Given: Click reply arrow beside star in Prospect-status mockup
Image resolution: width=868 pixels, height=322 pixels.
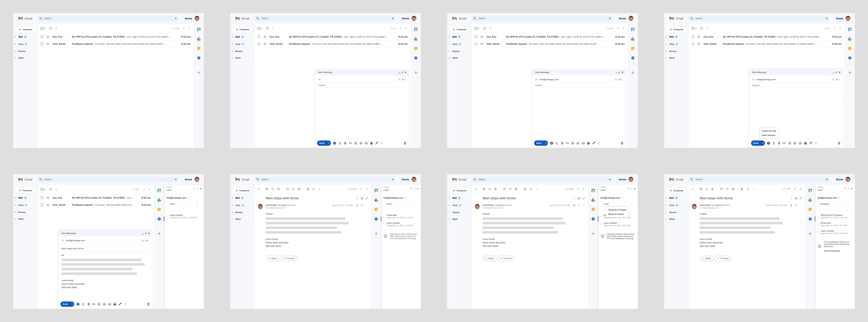Looking at the screenshot, I should pos(796,205).
